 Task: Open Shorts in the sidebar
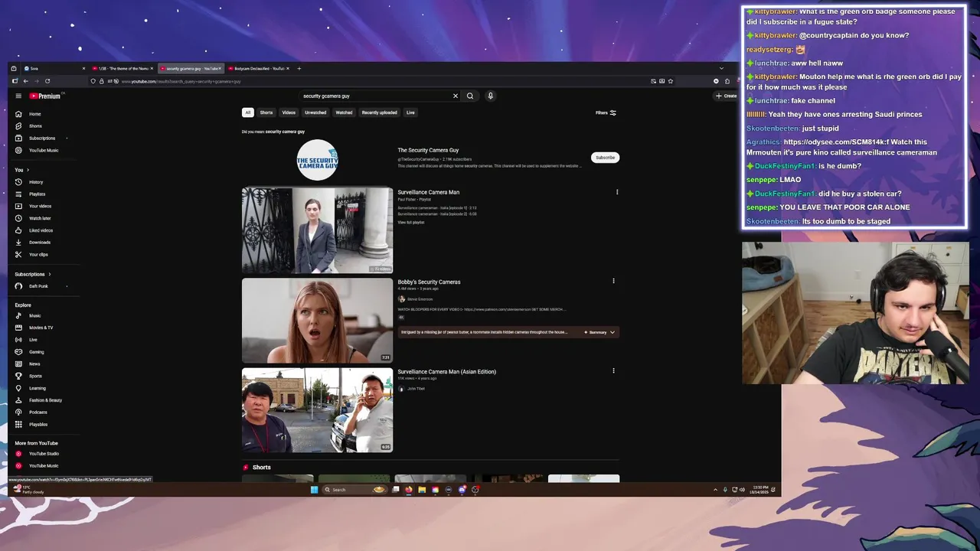[x=34, y=126]
